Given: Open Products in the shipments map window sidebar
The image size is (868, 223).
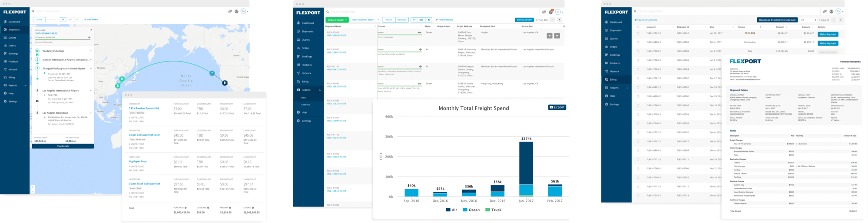Looking at the screenshot, I should 13,62.
